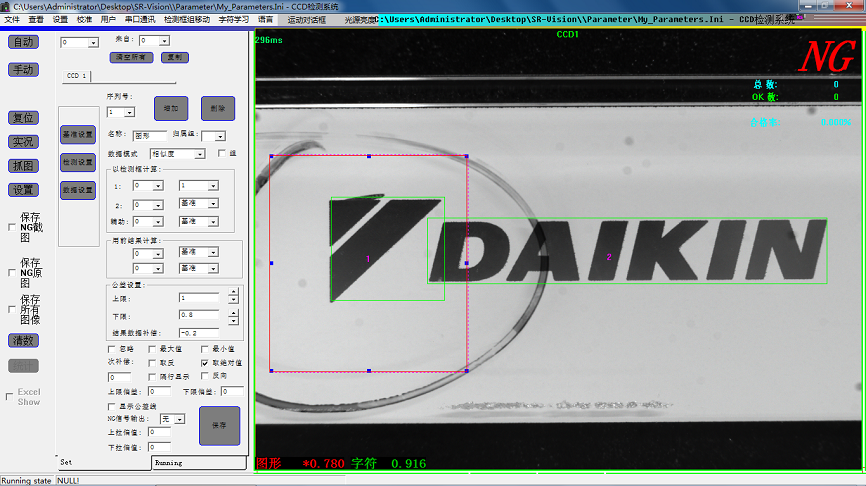Expand the 序列号 dropdown
The width and height of the screenshot is (866, 486).
pyautogui.click(x=129, y=112)
